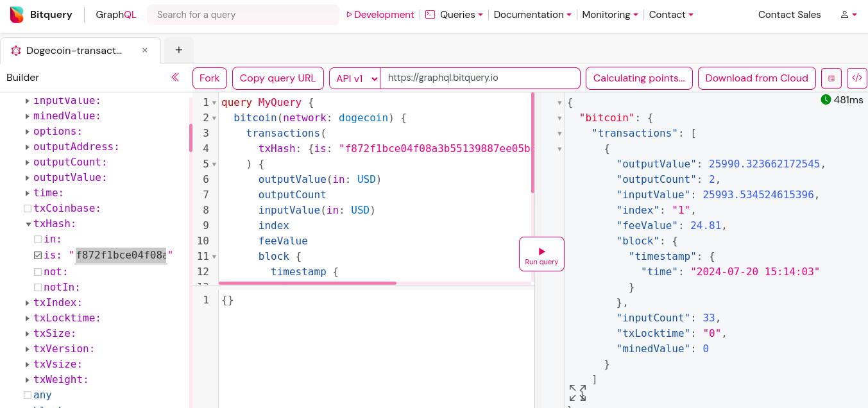The image size is (868, 408).
Task: Expand the outputCount argument
Action: click(28, 162)
